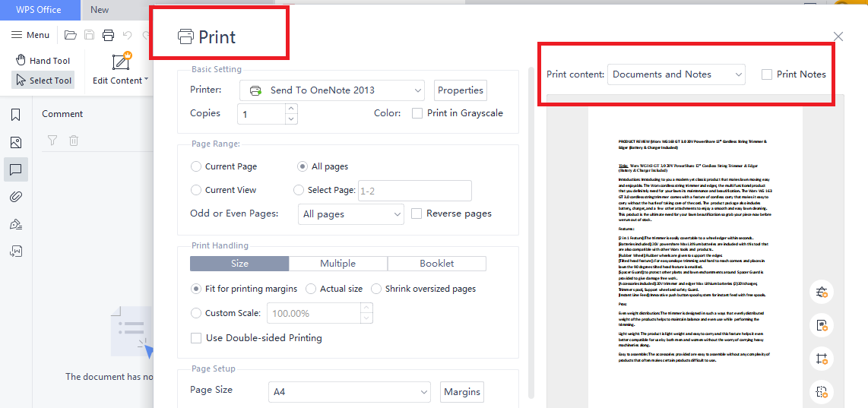Open the Thumbnail image sidebar panel
This screenshot has width=868, height=408.
pyautogui.click(x=15, y=142)
